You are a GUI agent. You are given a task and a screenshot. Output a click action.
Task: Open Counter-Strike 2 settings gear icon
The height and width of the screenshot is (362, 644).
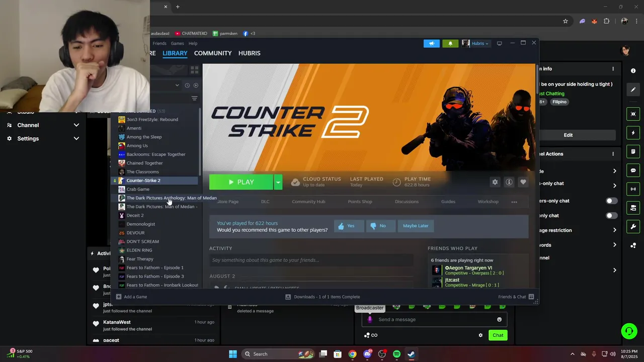(x=495, y=182)
